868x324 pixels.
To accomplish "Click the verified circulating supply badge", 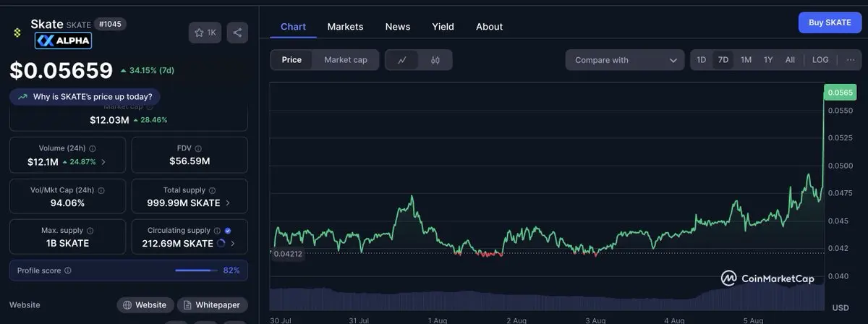I will (x=228, y=231).
